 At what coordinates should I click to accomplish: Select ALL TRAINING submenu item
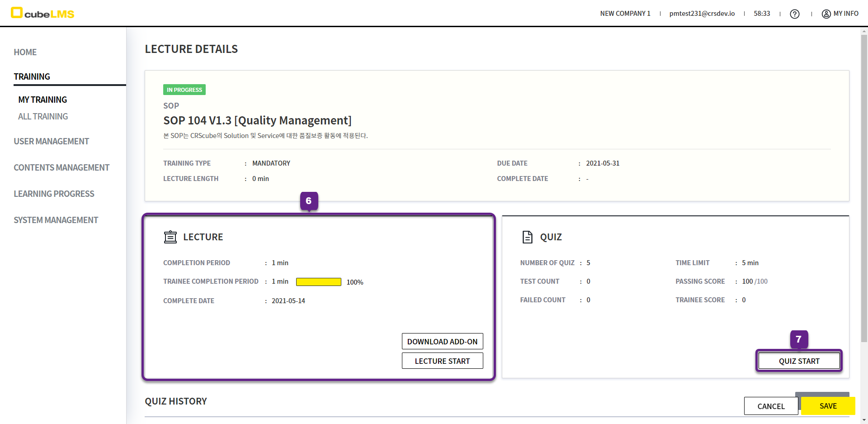pos(43,116)
